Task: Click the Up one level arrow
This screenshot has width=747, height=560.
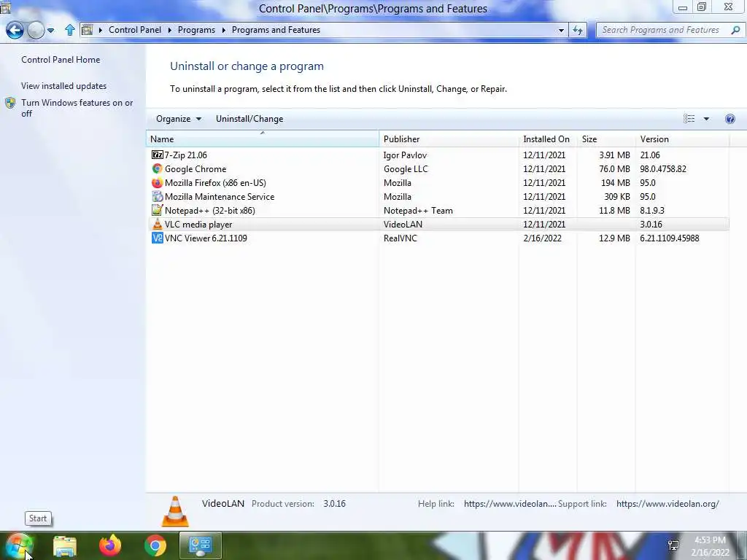Action: click(x=70, y=30)
